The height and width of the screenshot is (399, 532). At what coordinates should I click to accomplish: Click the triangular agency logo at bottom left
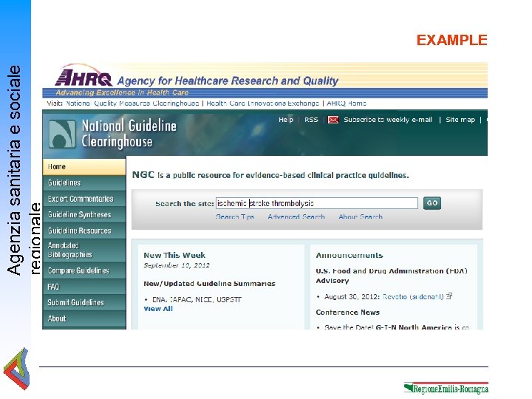[16, 369]
